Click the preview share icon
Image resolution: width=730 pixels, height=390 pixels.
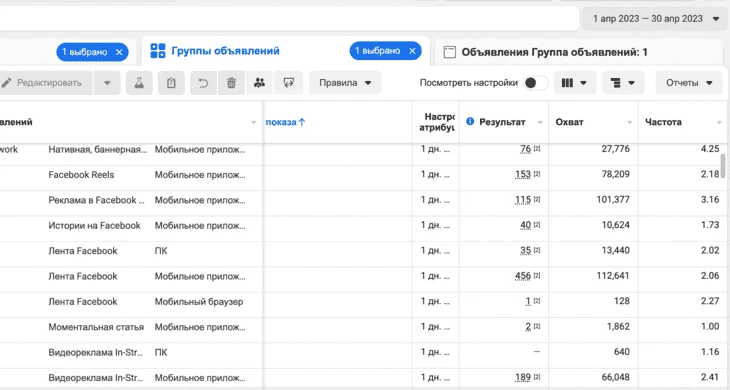[x=289, y=83]
